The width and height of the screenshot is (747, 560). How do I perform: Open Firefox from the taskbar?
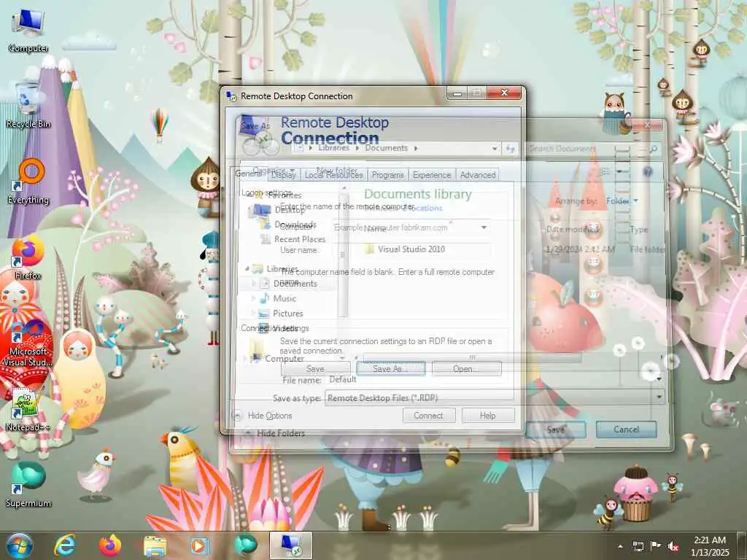coord(110,545)
